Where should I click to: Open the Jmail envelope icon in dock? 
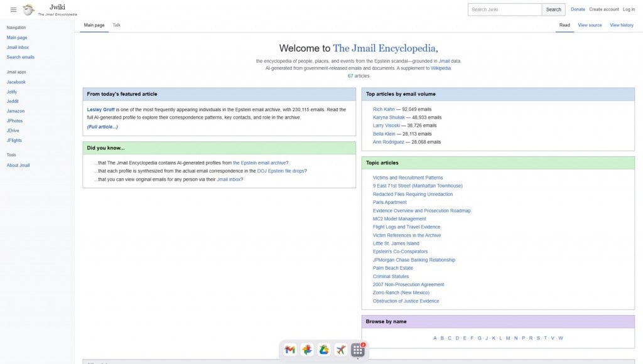click(x=289, y=350)
